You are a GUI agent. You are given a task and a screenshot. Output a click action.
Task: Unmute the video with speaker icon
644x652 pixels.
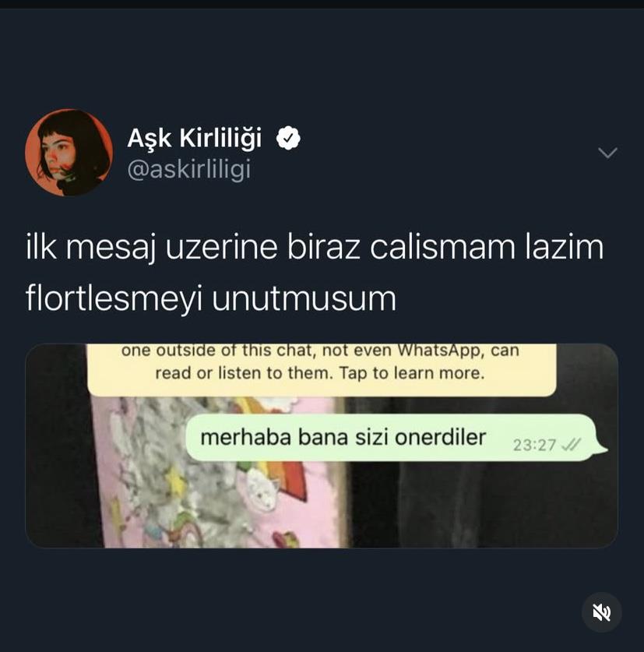(601, 612)
